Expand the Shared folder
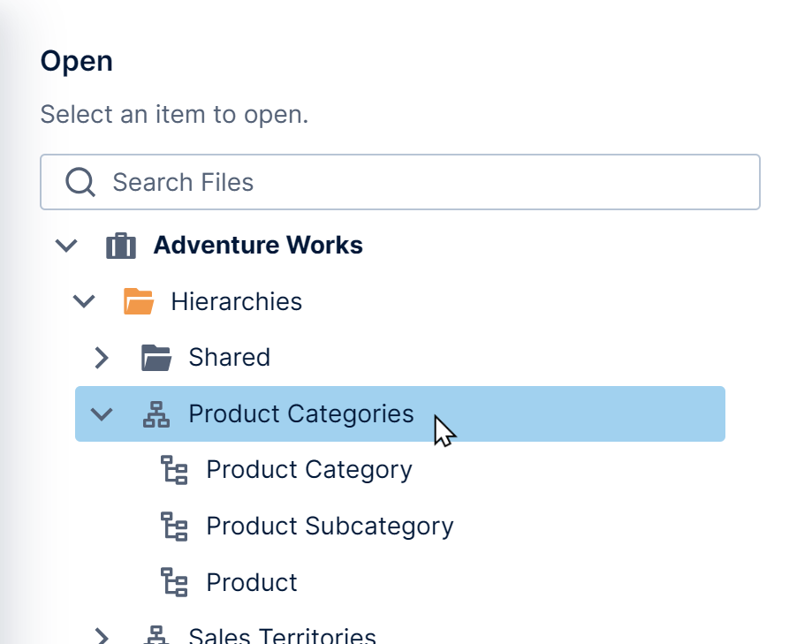This screenshot has height=644, width=812. click(x=101, y=358)
